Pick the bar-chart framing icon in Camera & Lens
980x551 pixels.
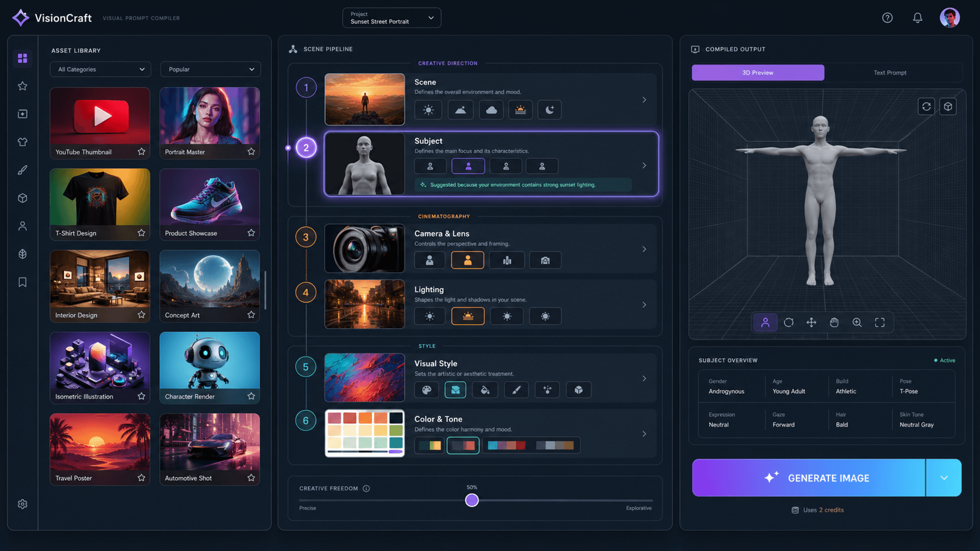[507, 260]
